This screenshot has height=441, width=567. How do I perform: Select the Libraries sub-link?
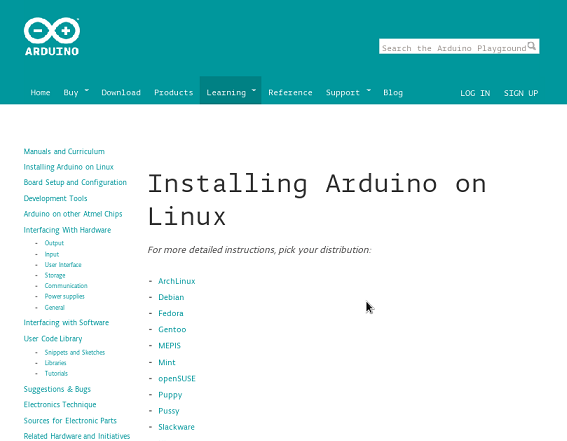(x=55, y=363)
